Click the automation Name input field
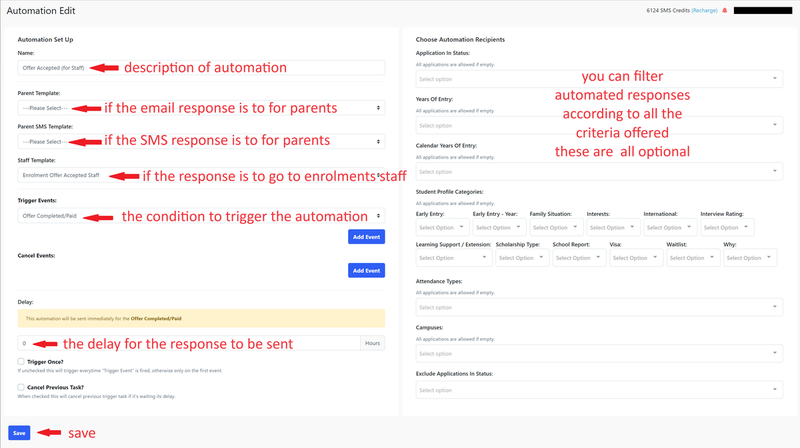This screenshot has width=800, height=448. point(201,68)
